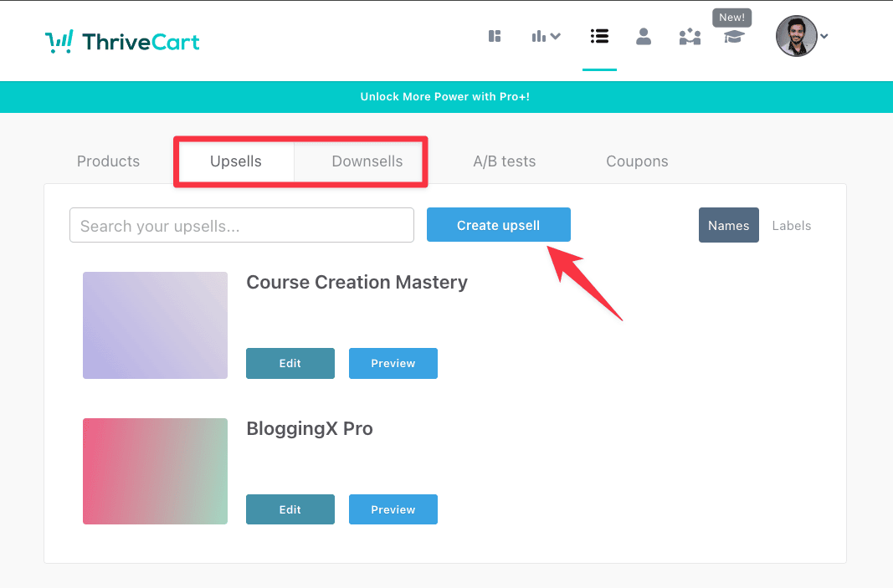
Task: Switch to the Downsells tab
Action: [x=367, y=161]
